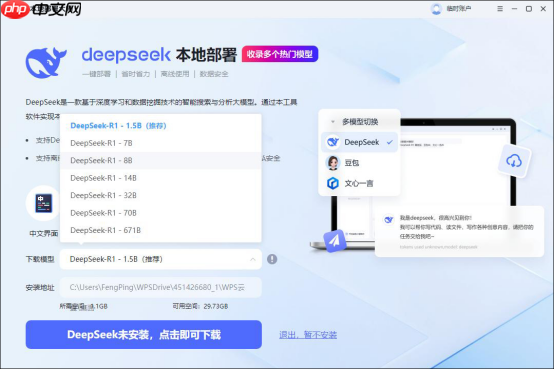Image resolution: width=554 pixels, height=369 pixels.
Task: Collapse the multi-model switch header arrow
Action: 333,122
